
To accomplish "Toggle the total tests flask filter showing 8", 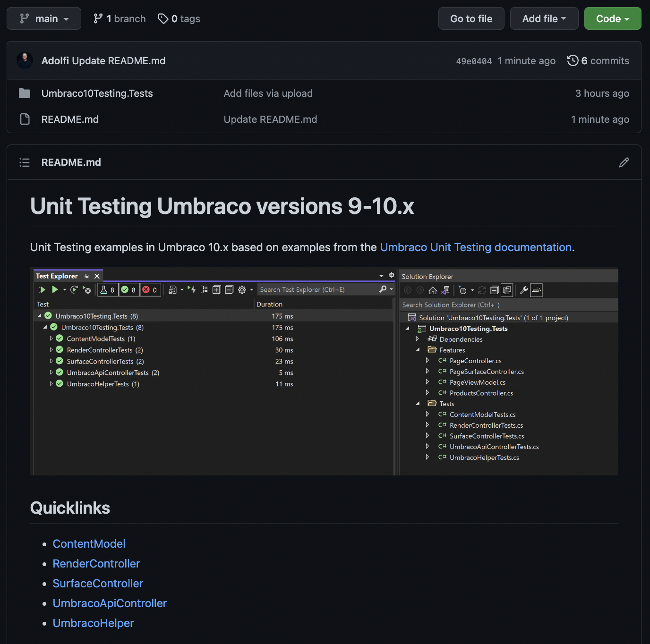I will coord(108,289).
